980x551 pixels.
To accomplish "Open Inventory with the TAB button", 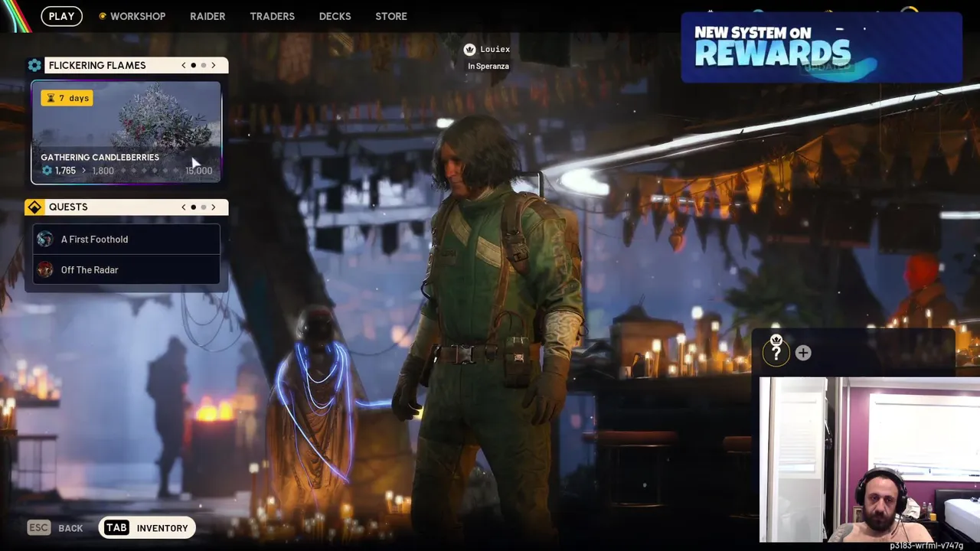I will pyautogui.click(x=147, y=528).
